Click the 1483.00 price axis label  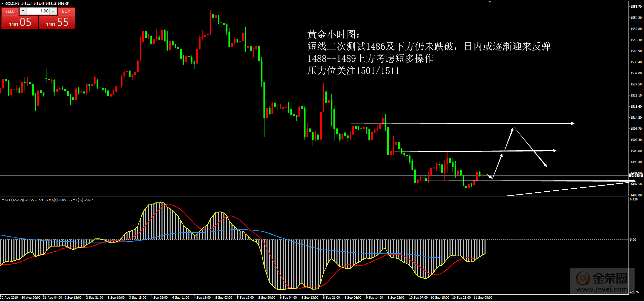[x=636, y=195]
